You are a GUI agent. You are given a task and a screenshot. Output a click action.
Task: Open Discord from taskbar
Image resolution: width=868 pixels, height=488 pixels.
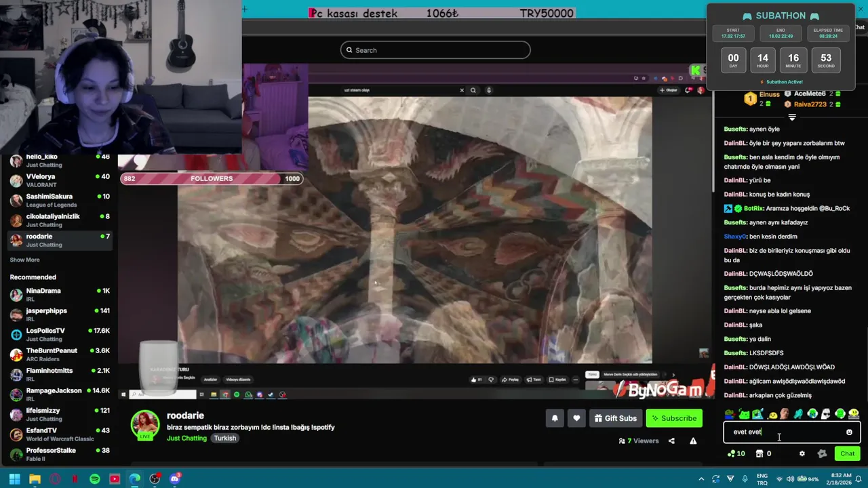pos(175,479)
